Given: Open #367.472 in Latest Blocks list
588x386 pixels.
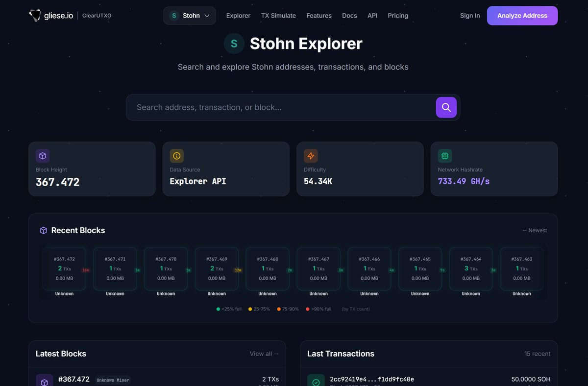Looking at the screenshot, I should point(74,379).
